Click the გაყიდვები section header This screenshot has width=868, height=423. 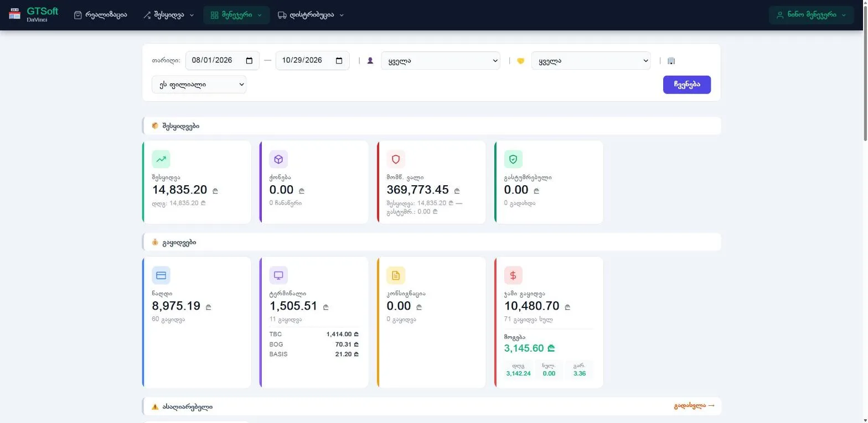click(432, 242)
